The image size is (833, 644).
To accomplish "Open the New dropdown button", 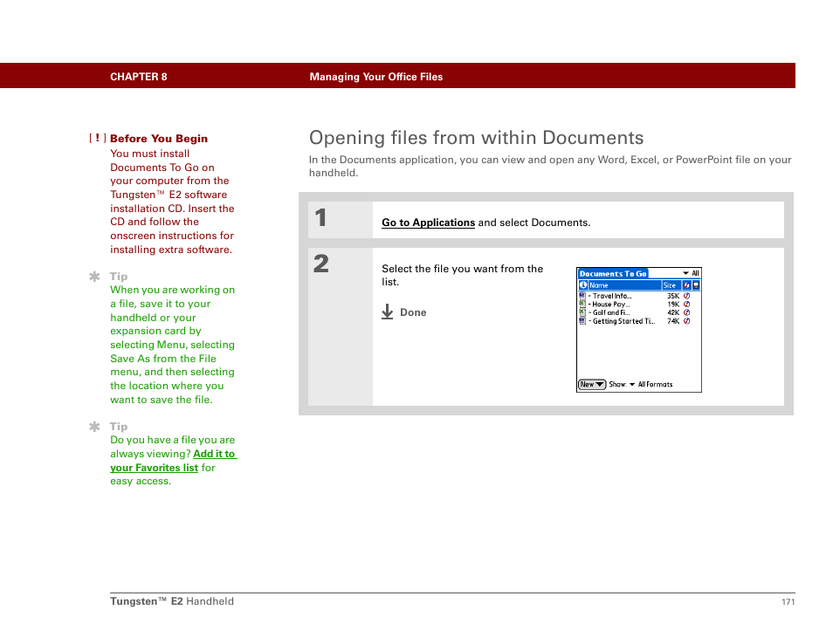I will tap(592, 384).
